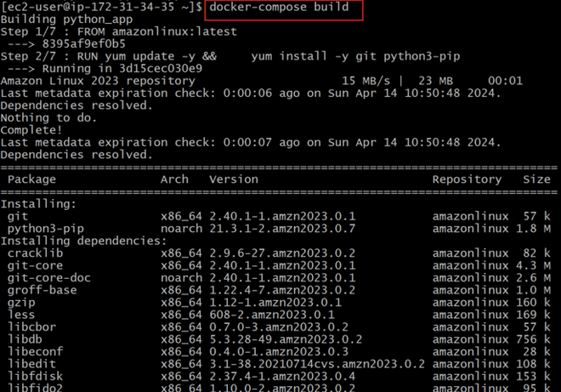Click the 'Size' column header
Viewport: 561px width, 392px height.
(x=536, y=179)
